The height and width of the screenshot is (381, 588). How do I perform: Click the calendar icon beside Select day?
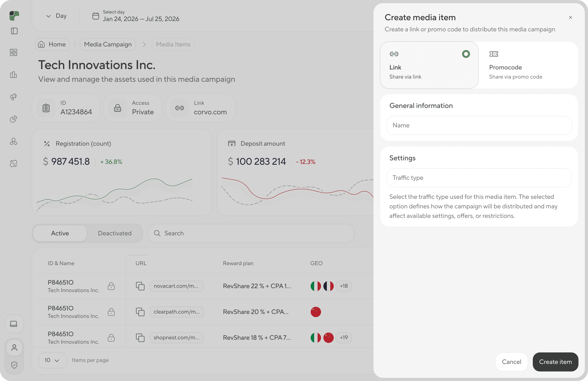coord(96,16)
